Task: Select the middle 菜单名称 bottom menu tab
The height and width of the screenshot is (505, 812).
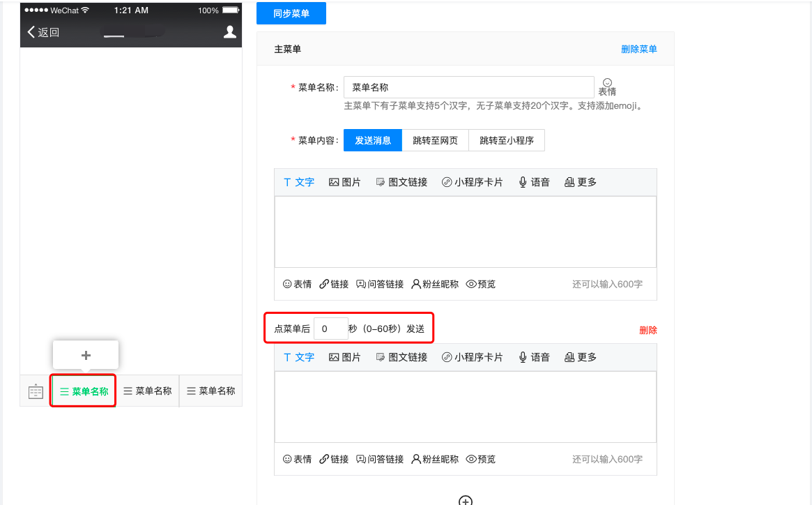Action: [x=147, y=391]
